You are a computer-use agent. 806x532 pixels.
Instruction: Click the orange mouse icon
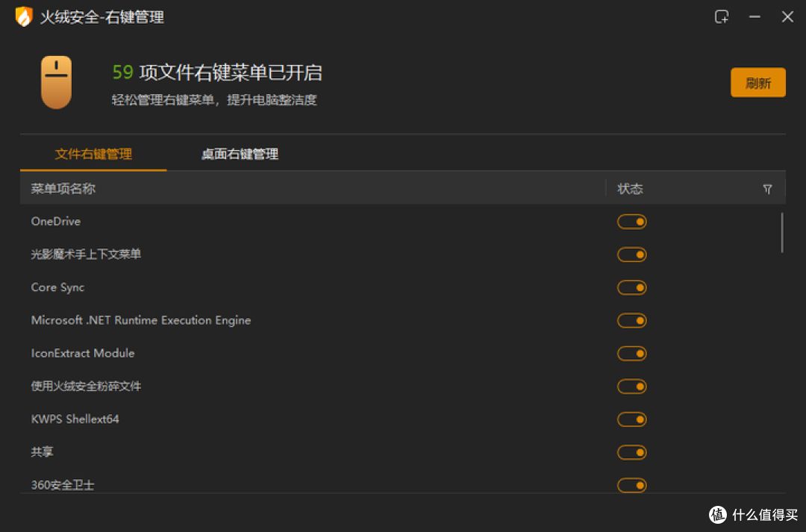click(57, 82)
